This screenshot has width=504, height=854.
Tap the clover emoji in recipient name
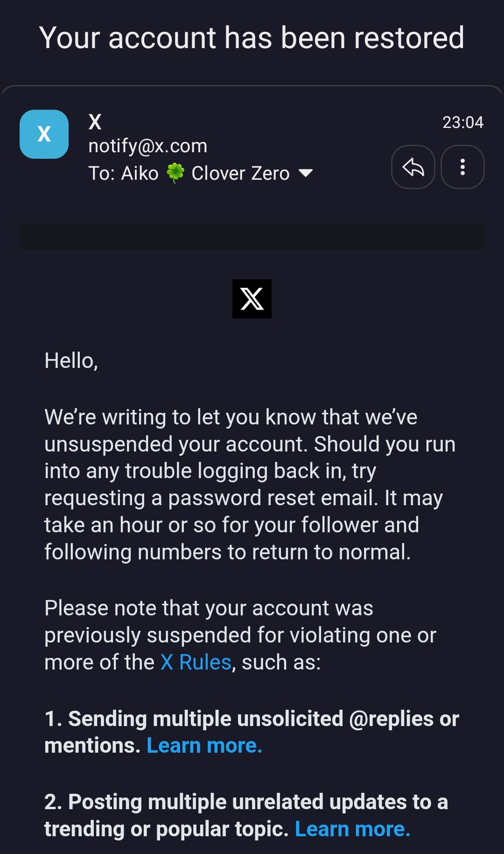pos(175,173)
